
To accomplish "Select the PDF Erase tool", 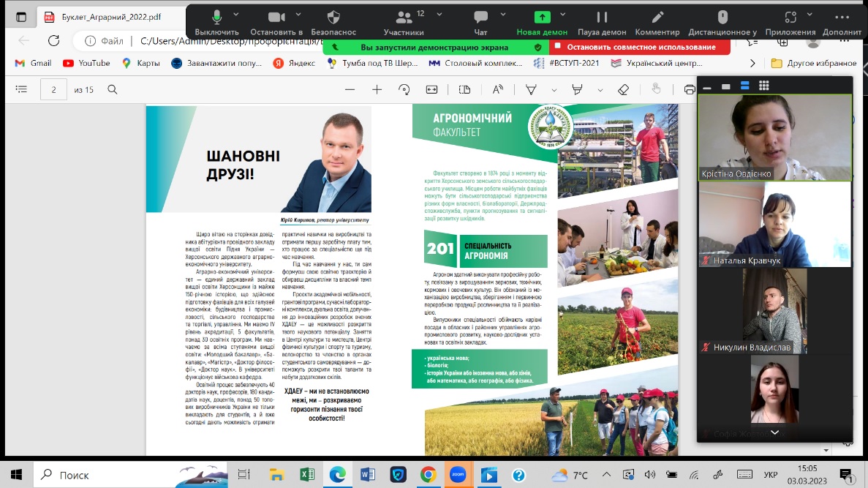I will [623, 89].
